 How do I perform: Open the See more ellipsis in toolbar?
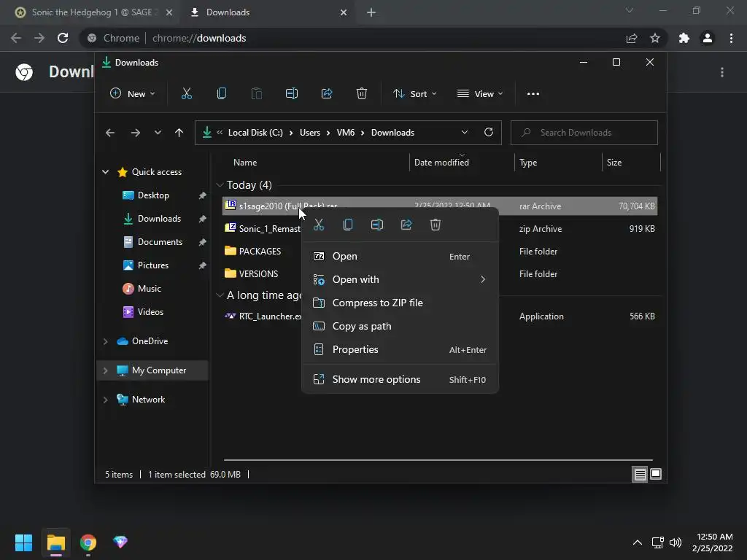pyautogui.click(x=533, y=94)
